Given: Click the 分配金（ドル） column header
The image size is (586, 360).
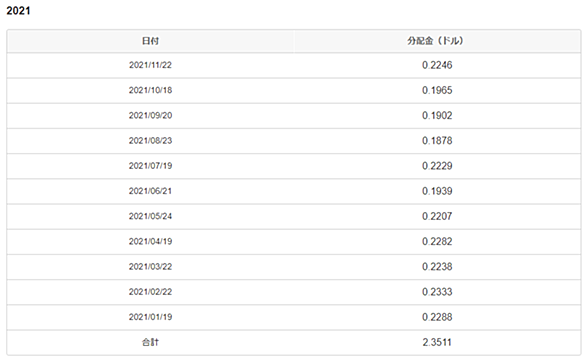Looking at the screenshot, I should 435,41.
